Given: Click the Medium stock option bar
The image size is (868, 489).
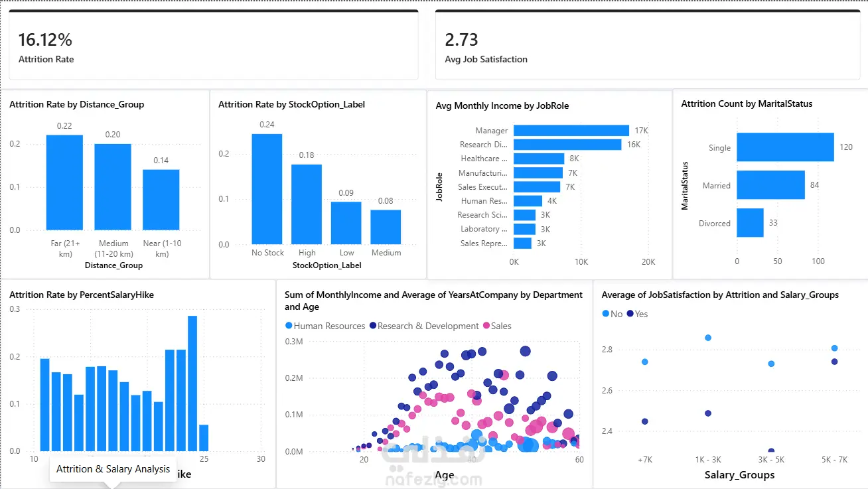Looking at the screenshot, I should pos(386,227).
